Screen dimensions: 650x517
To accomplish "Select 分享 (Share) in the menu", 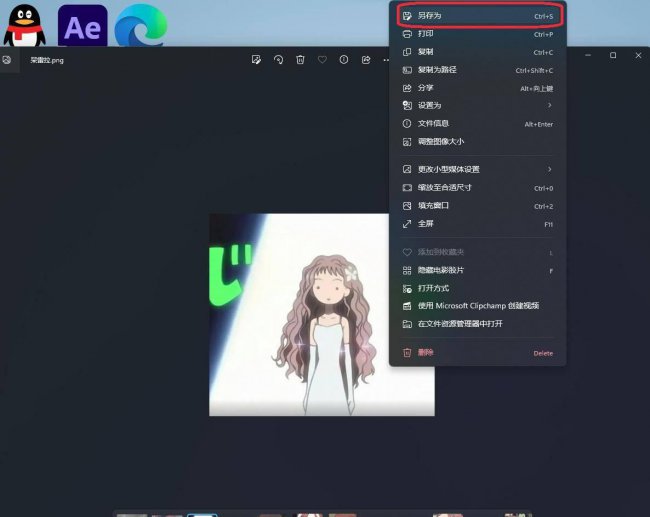I will (478, 88).
